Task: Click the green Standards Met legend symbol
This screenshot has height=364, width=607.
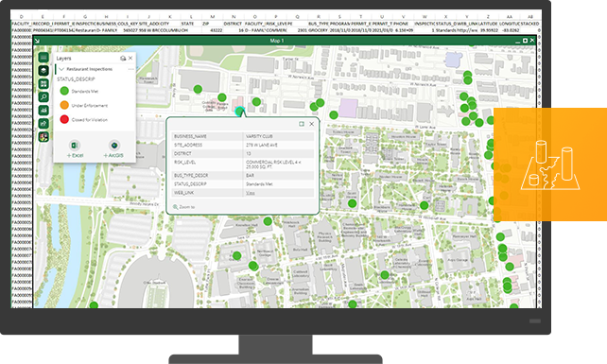Action: (x=64, y=91)
